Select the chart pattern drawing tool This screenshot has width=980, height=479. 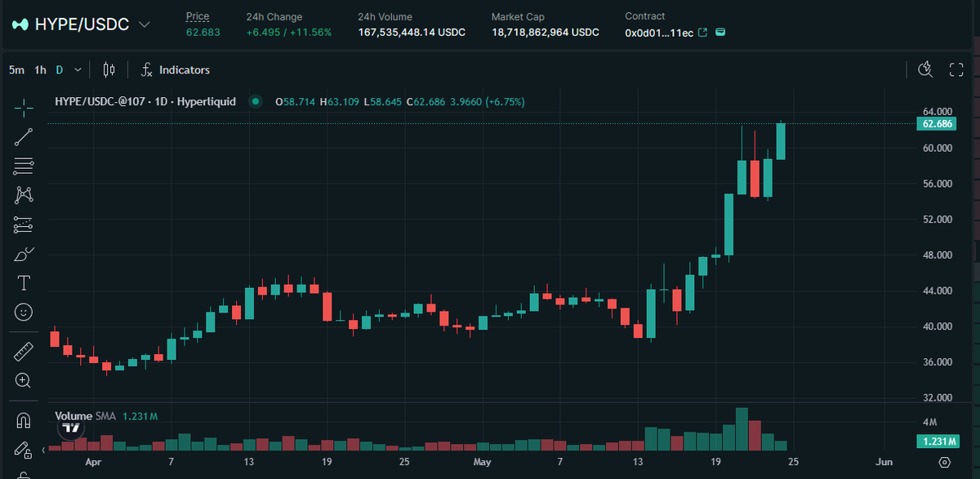(x=24, y=195)
